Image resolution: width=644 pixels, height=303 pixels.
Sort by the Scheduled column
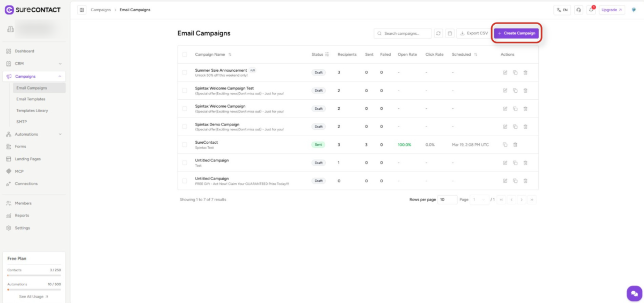point(475,55)
